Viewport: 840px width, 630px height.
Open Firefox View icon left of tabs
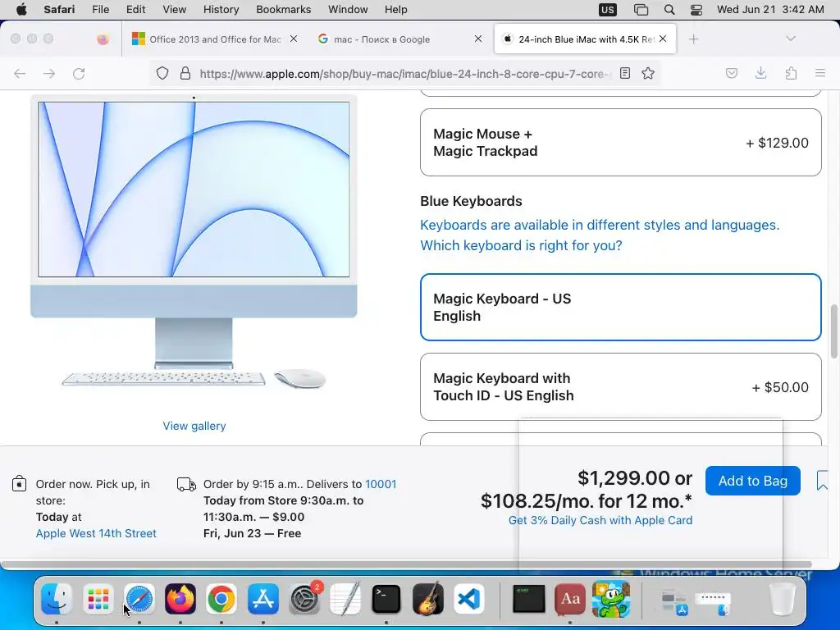pyautogui.click(x=103, y=39)
